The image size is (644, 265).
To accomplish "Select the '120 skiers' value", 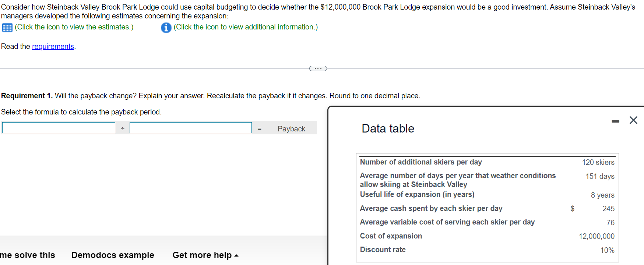I will pos(598,162).
